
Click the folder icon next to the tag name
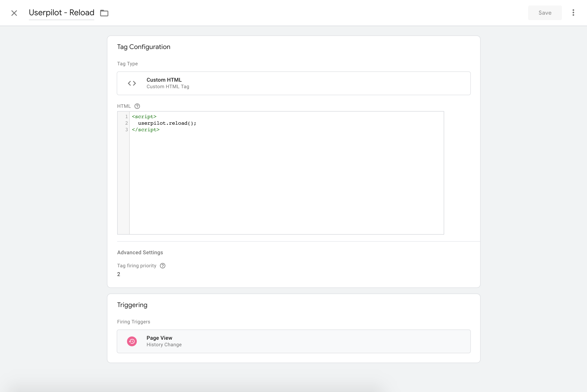(x=104, y=13)
